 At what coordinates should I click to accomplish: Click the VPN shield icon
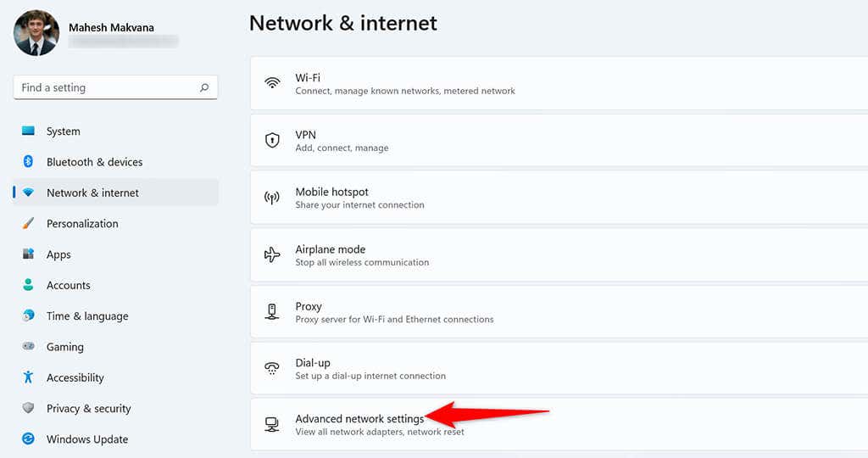[272, 140]
